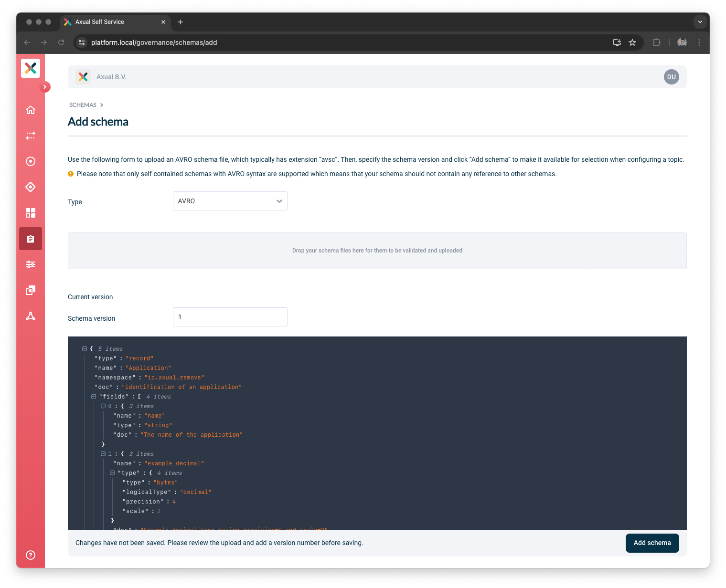The image size is (726, 588).
Task: Open the tab search dropdown arrow
Action: [x=700, y=22]
